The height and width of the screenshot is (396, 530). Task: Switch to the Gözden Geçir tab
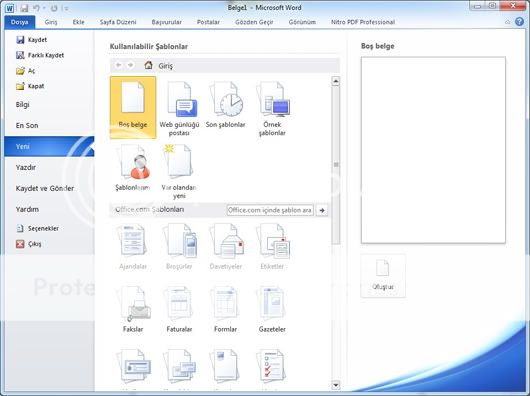[x=254, y=22]
